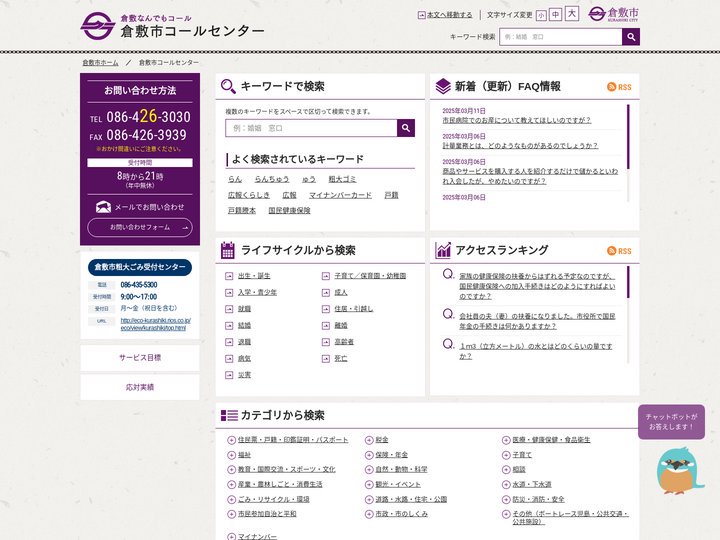Open the 倉敷市ホーム breadcrumb link

pyautogui.click(x=101, y=62)
